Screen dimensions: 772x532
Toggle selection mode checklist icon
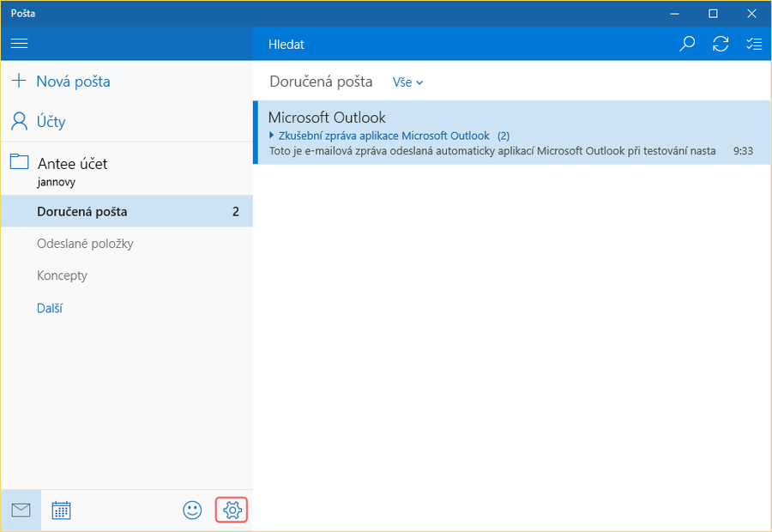point(754,44)
